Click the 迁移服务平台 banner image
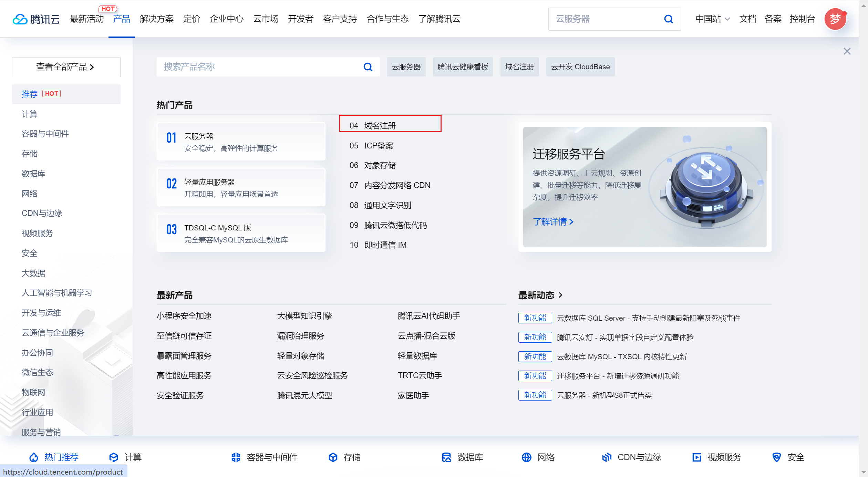The image size is (868, 477). coord(645,187)
